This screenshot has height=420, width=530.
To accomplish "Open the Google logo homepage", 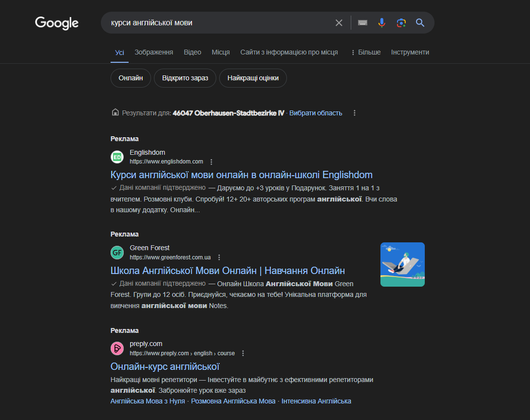I will tap(57, 23).
